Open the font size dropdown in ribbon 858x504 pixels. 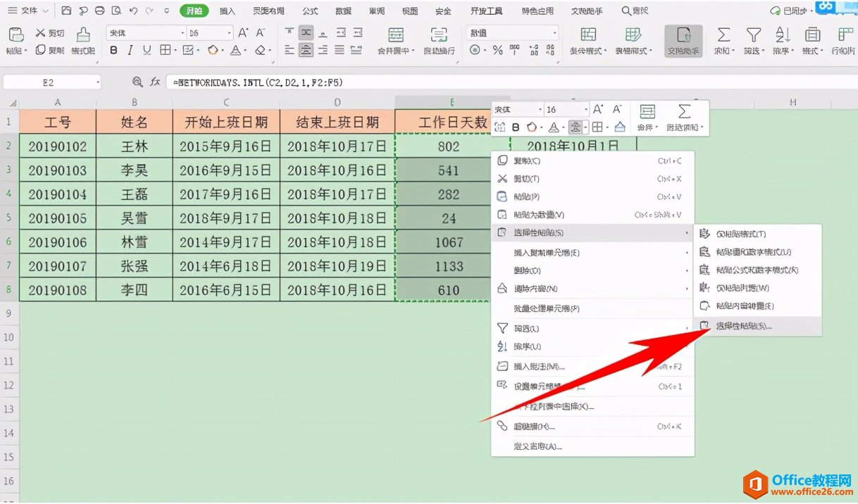click(228, 33)
